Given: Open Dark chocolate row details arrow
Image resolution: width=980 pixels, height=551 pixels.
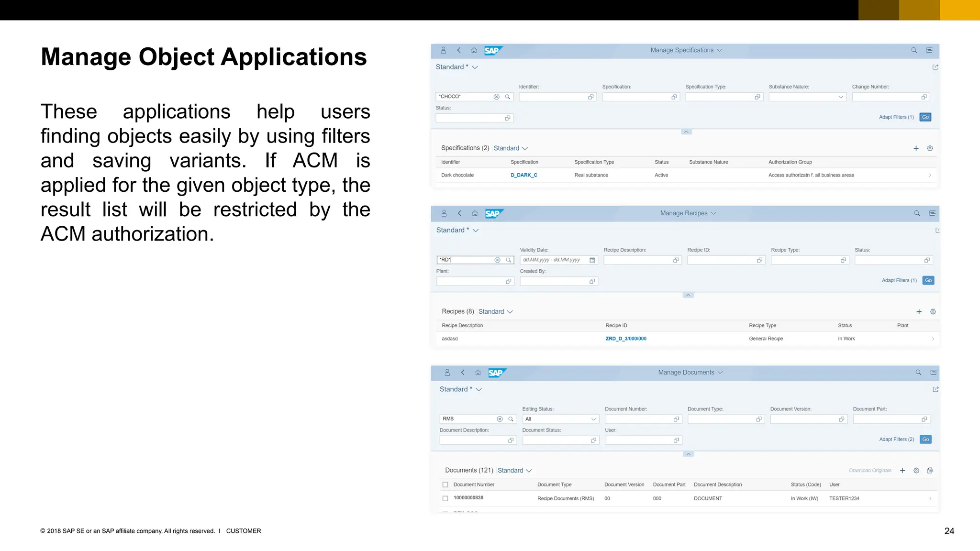Looking at the screenshot, I should 930,175.
